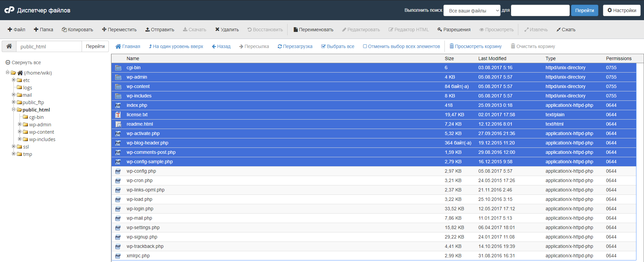This screenshot has width=644, height=262.
Task: Click the Delete (Удалить) toolbar button
Action: [x=227, y=30]
